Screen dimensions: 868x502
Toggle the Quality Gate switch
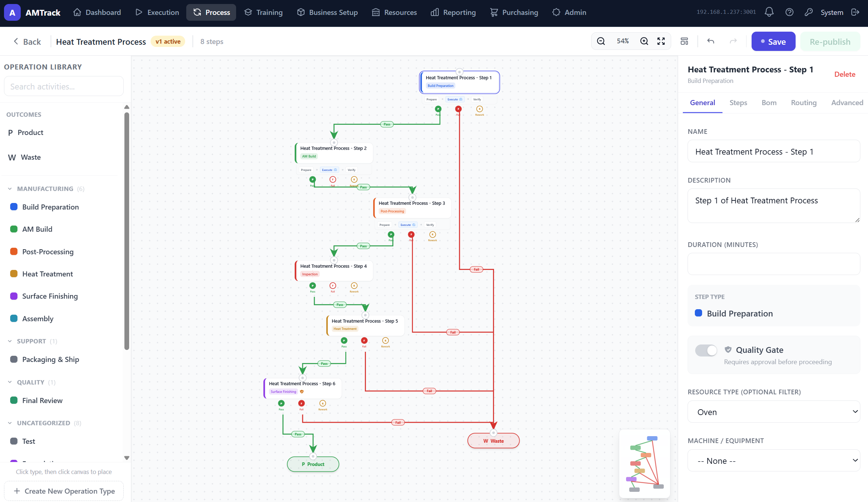(706, 350)
